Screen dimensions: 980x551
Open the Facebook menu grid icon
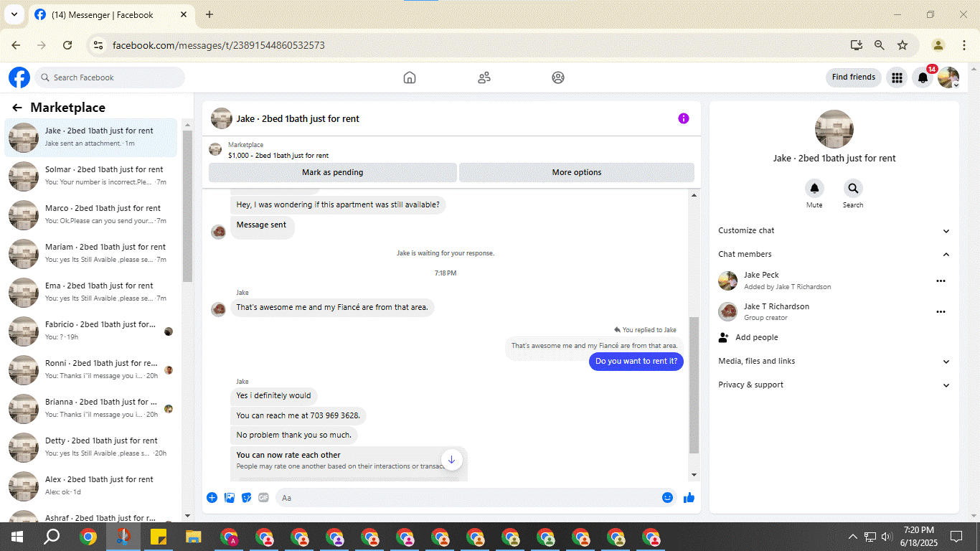click(x=897, y=77)
